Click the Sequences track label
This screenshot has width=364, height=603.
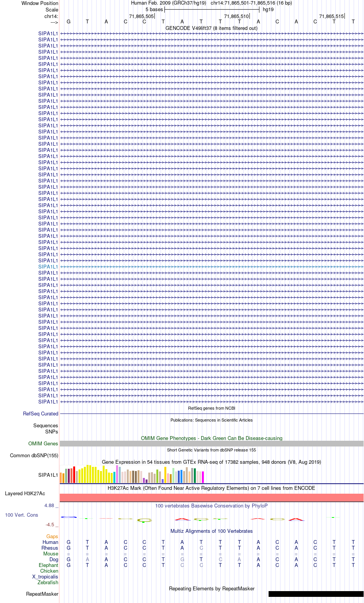pos(46,425)
